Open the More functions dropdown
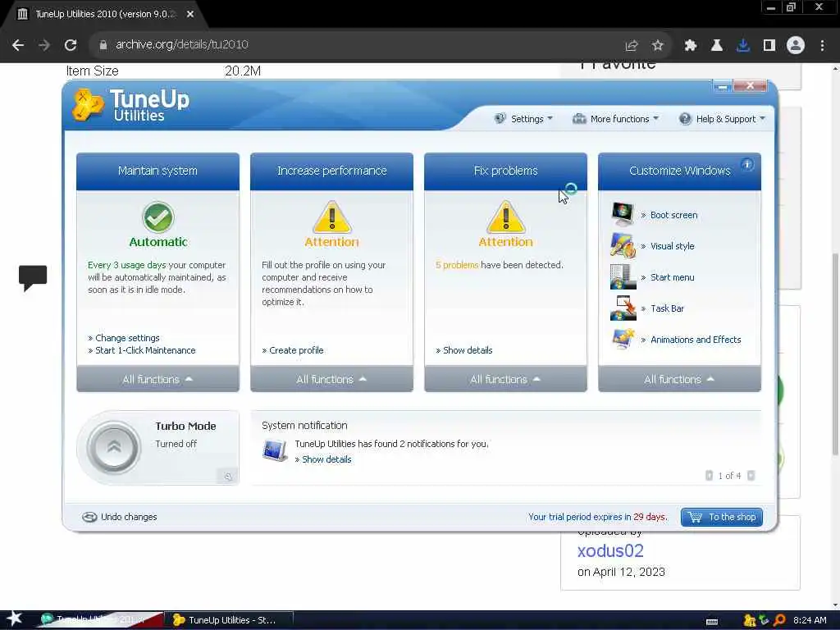Screen dimensions: 840x630 (615, 119)
